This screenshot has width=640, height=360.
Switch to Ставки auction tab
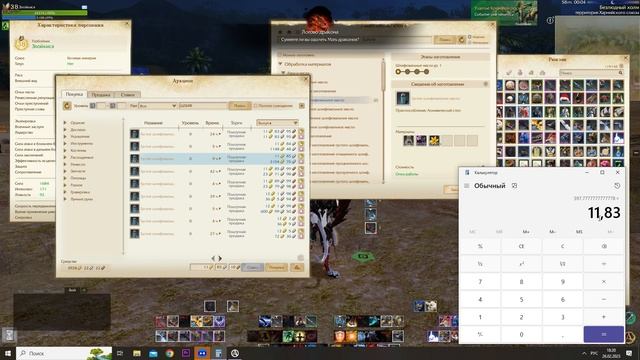point(127,94)
